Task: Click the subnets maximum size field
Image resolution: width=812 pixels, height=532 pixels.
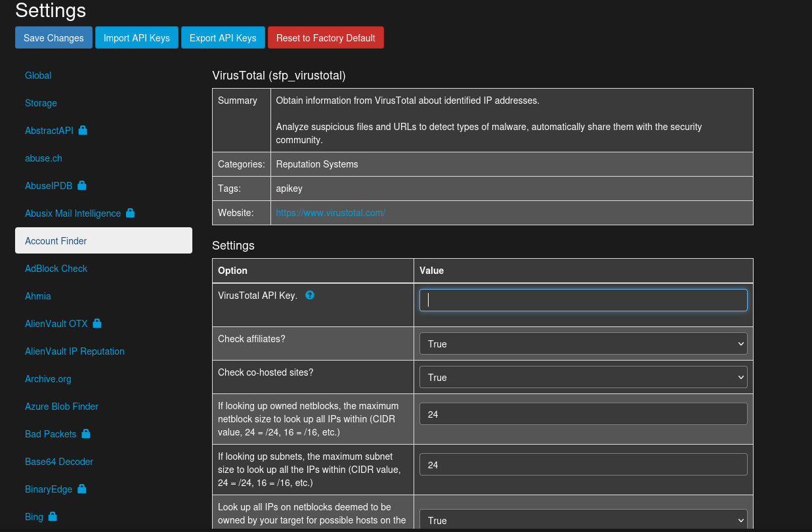Action: [583, 464]
